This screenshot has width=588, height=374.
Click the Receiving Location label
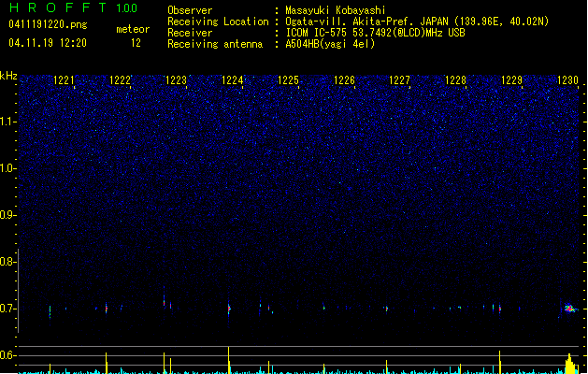(218, 22)
